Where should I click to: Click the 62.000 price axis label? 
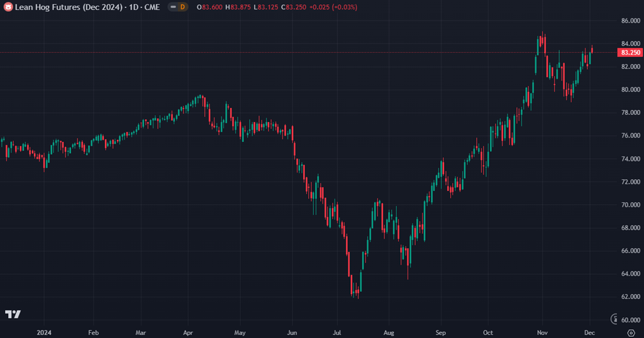click(630, 297)
